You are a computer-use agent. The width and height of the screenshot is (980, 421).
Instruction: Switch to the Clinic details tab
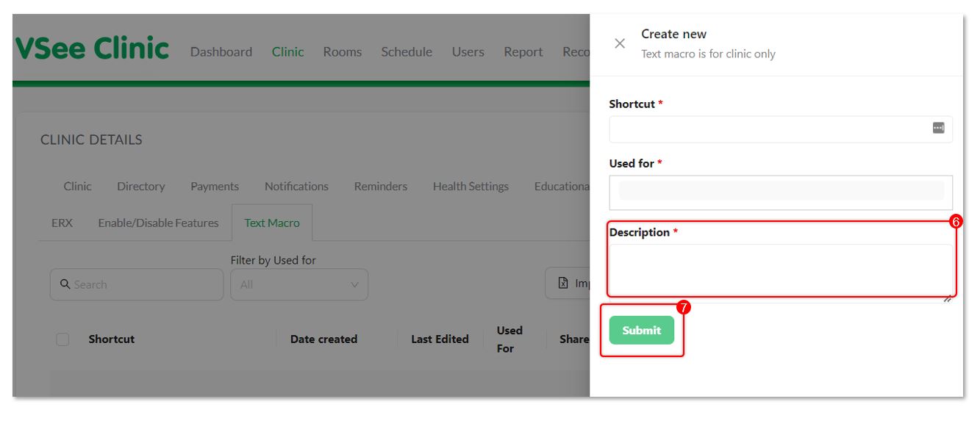(x=77, y=187)
